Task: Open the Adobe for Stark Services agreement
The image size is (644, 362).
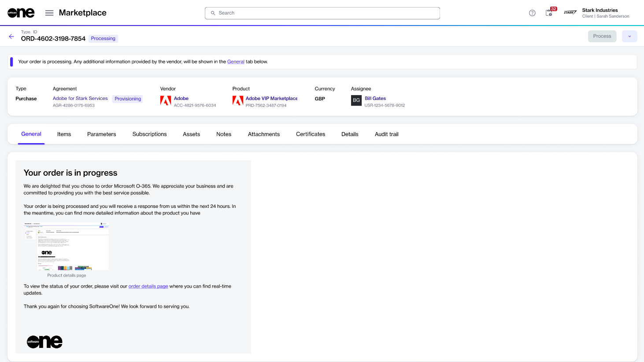Action: coord(80,99)
